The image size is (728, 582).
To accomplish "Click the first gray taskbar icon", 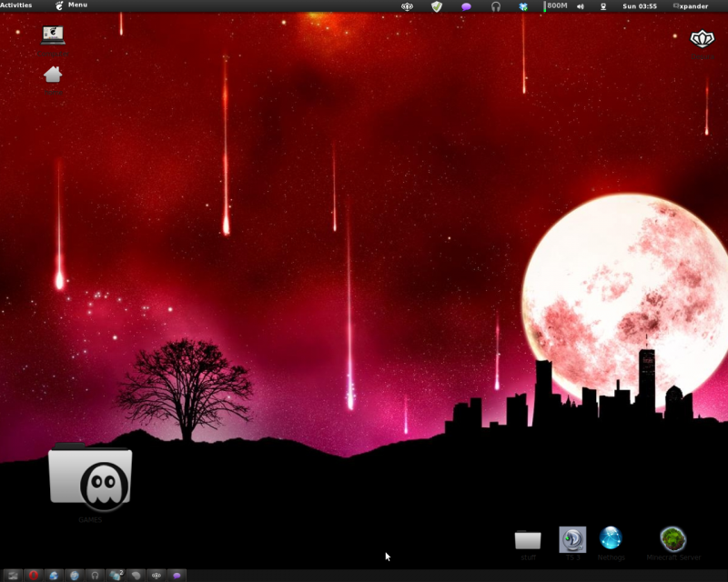I will (x=13, y=576).
